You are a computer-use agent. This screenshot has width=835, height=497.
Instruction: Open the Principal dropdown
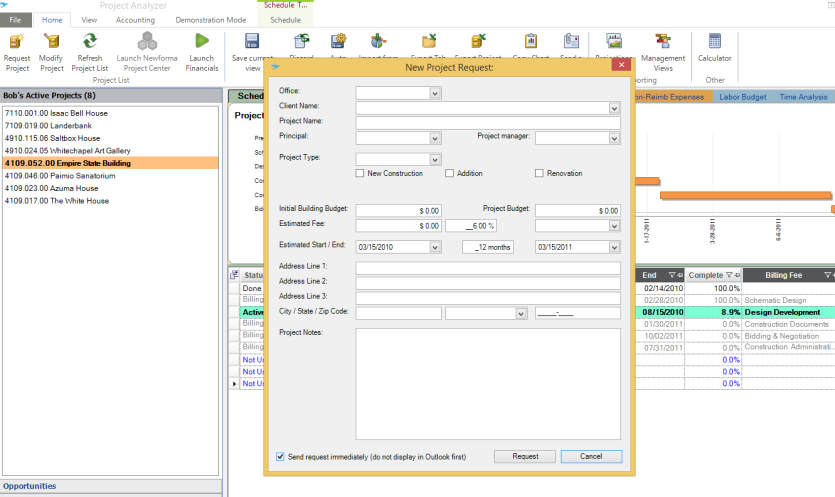(435, 138)
